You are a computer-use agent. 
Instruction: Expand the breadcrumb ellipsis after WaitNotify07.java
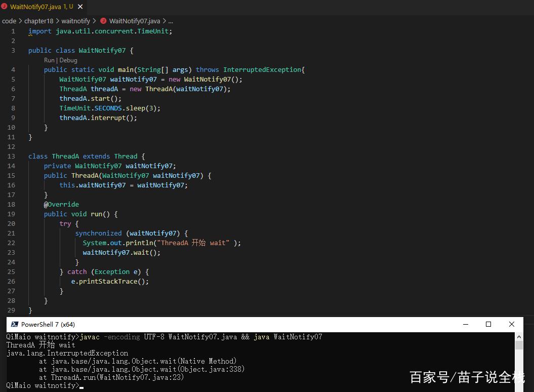point(170,21)
